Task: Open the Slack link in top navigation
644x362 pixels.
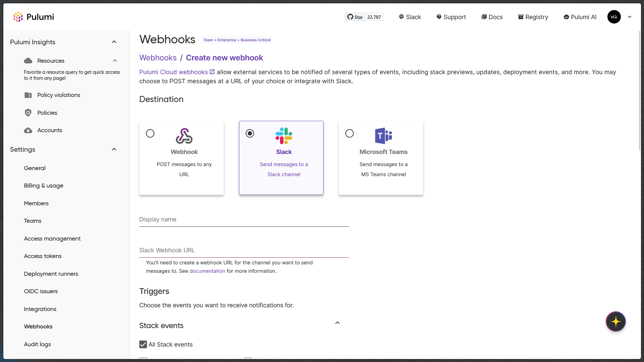Action: [x=410, y=17]
